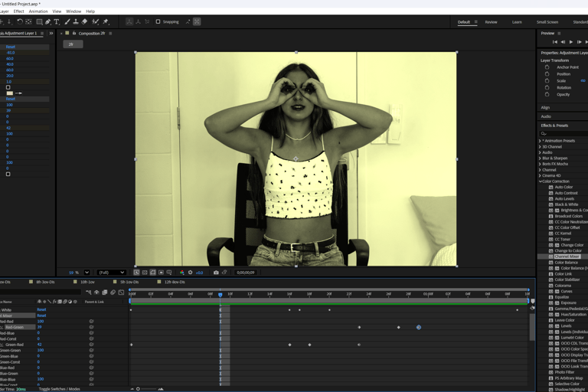Viewport: 588px width, 392px height.
Task: Click the Levels effect icon
Action: [x=557, y=326]
